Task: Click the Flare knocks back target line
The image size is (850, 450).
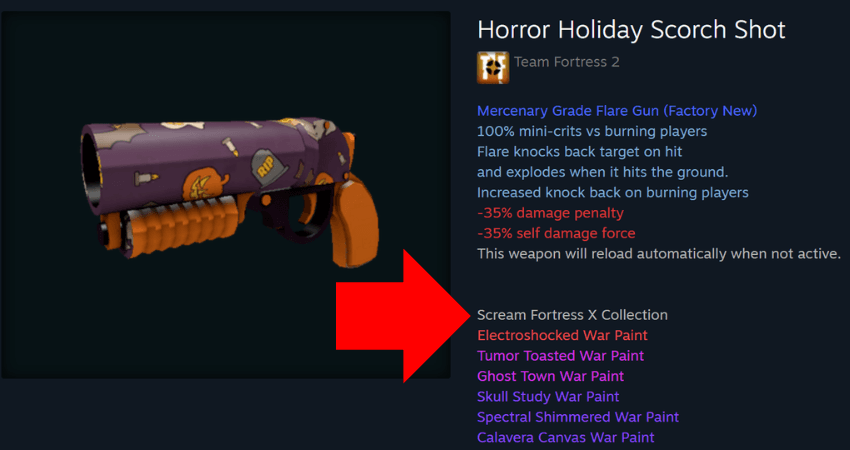Action: click(579, 152)
